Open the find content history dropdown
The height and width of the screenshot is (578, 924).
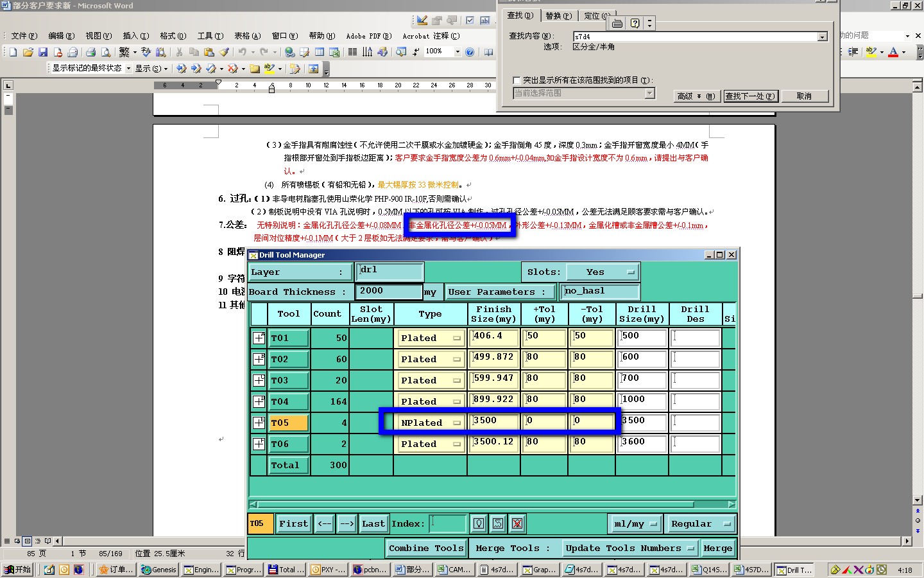[822, 37]
